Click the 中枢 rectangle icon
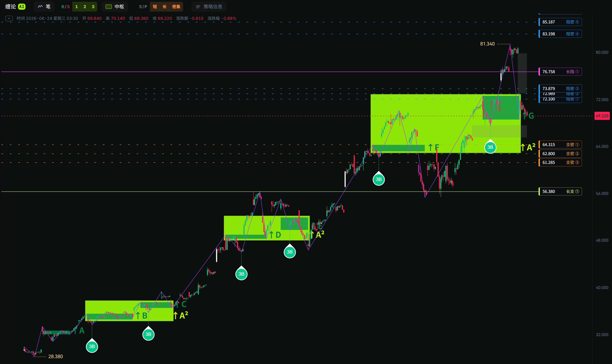This screenshot has width=612, height=364. click(x=109, y=7)
